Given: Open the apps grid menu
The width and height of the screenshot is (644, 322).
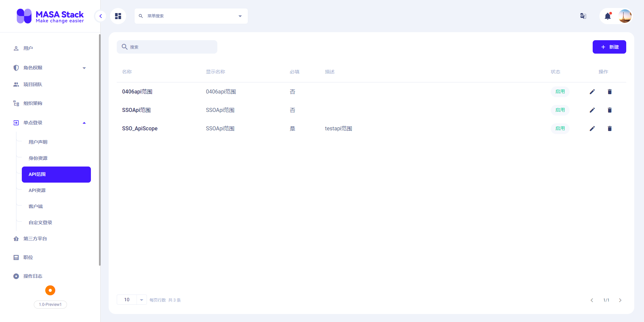Looking at the screenshot, I should pyautogui.click(x=118, y=16).
